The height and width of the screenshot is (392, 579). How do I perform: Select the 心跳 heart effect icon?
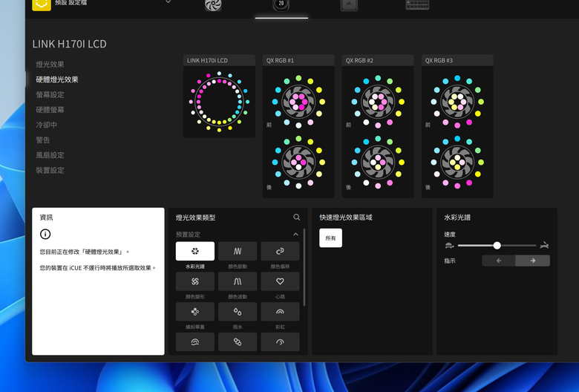tap(280, 281)
